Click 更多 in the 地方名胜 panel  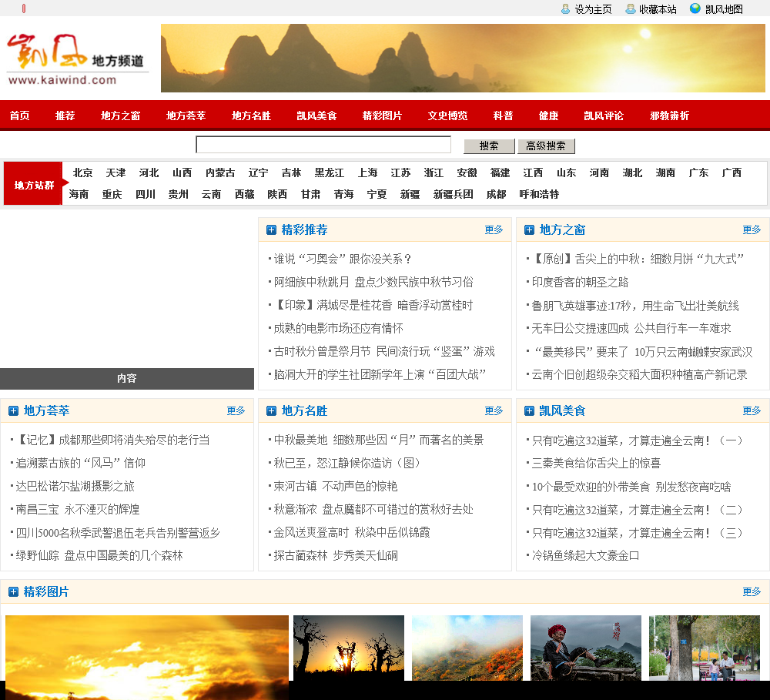pyautogui.click(x=494, y=410)
